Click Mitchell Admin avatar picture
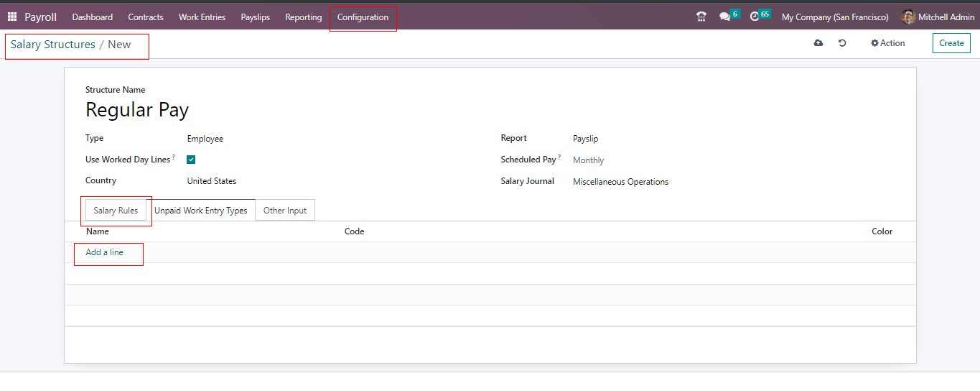 point(908,17)
